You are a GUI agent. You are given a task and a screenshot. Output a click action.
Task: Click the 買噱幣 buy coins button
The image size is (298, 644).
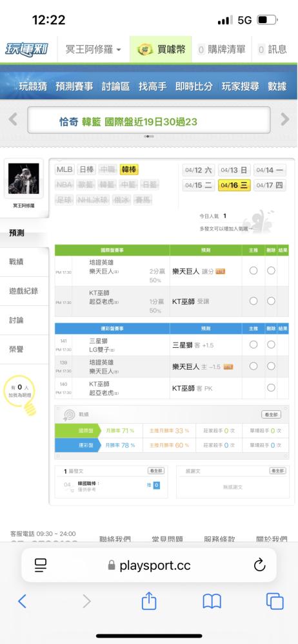(162, 50)
